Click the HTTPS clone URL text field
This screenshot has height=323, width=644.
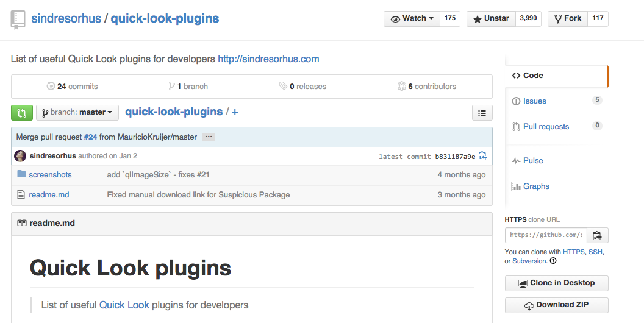[x=545, y=235]
